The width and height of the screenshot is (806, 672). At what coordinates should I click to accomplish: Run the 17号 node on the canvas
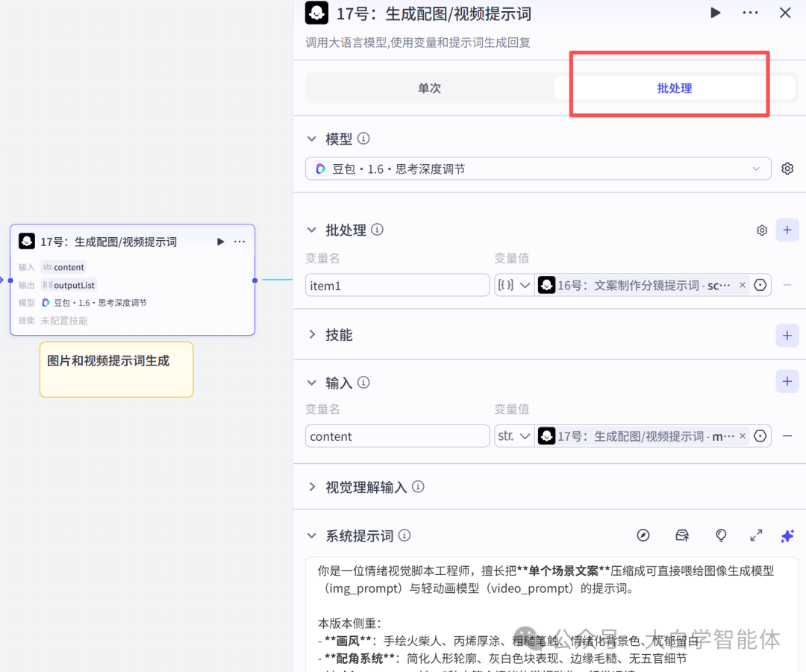pos(220,242)
